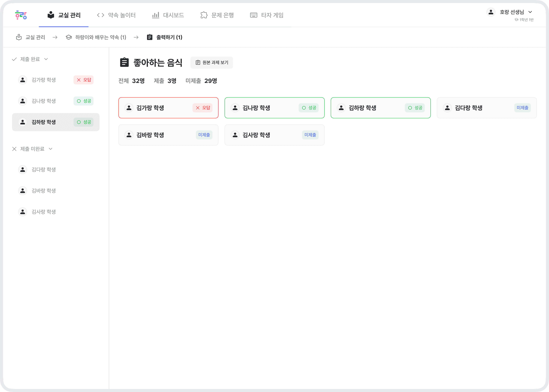
Task: Click the Horang logo icon
Action: [21, 15]
